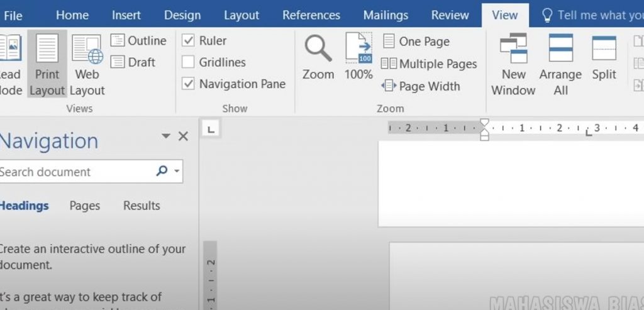Open Outline view
Viewport: 644px width, 310px height.
coord(139,41)
